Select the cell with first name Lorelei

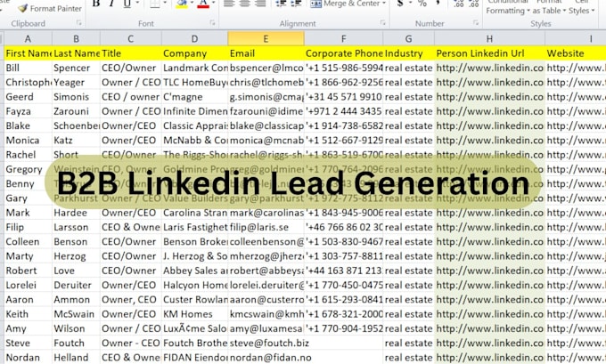point(28,286)
